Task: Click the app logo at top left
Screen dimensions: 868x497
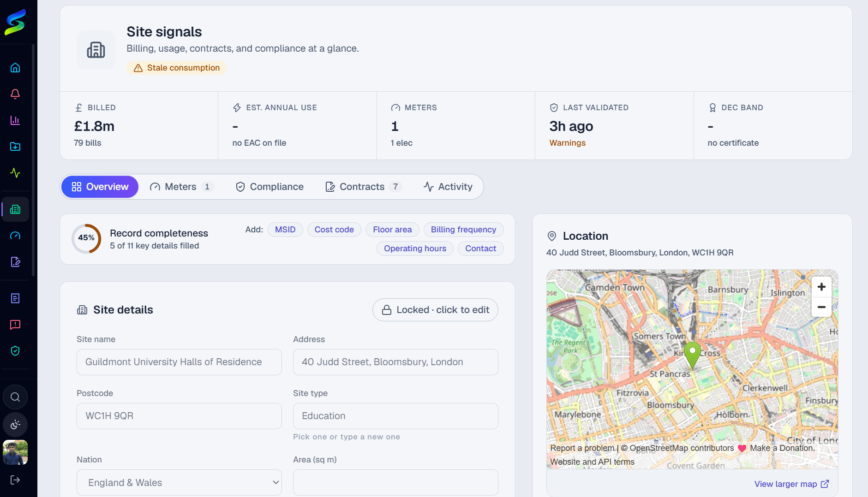Action: point(15,22)
